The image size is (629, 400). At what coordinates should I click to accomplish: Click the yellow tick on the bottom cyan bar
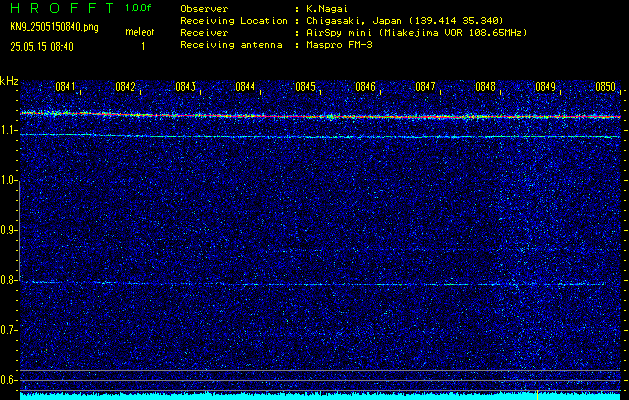537,395
